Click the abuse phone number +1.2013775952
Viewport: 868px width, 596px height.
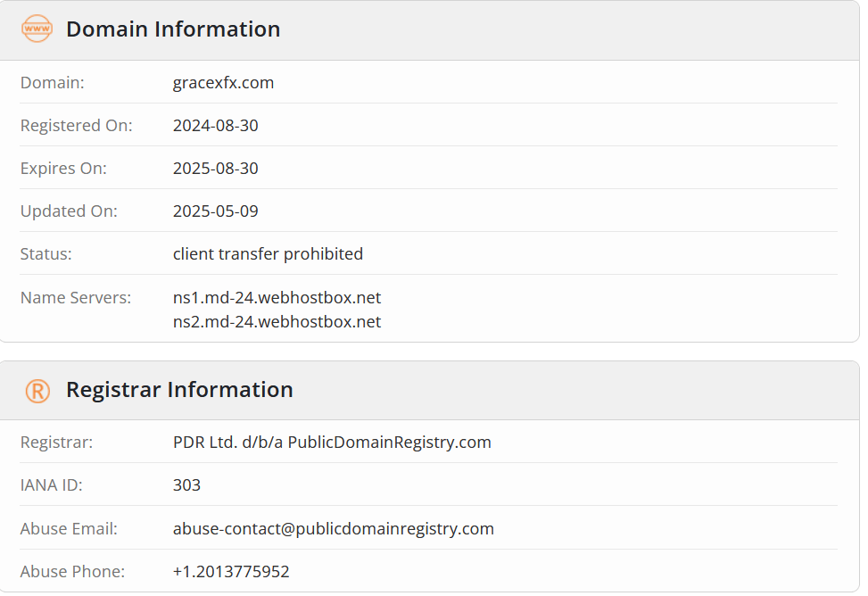tap(231, 571)
